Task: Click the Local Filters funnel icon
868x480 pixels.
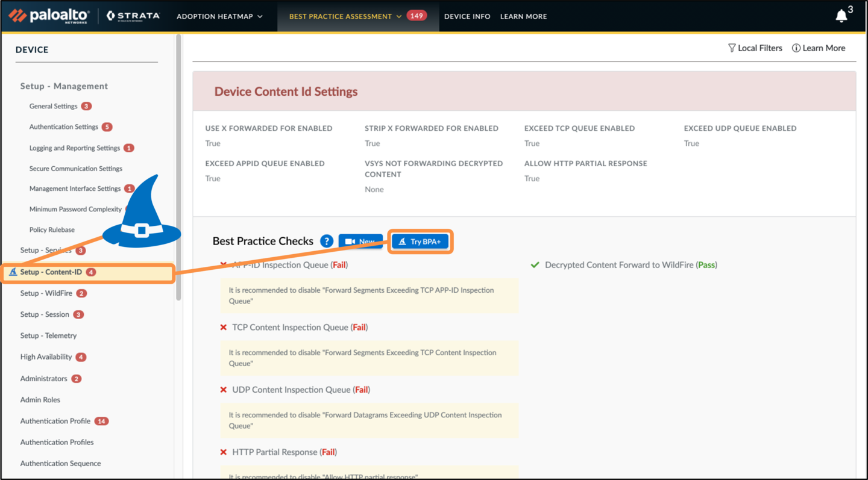Action: click(x=732, y=48)
